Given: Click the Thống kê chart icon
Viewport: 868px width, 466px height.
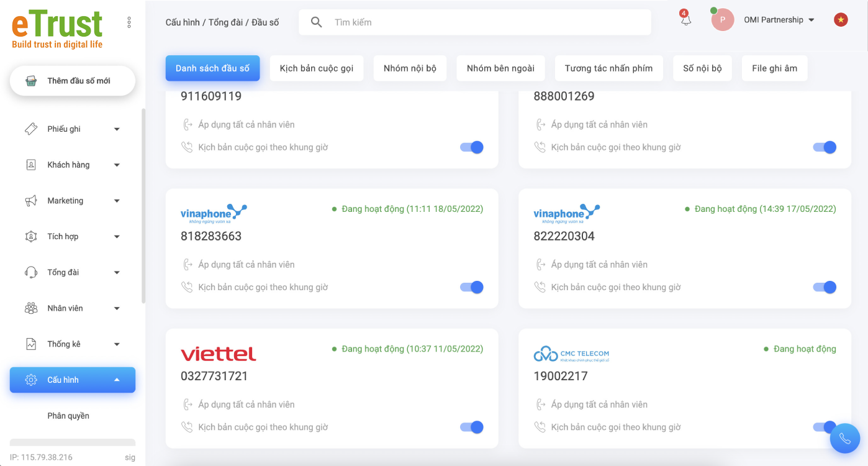Looking at the screenshot, I should point(31,344).
